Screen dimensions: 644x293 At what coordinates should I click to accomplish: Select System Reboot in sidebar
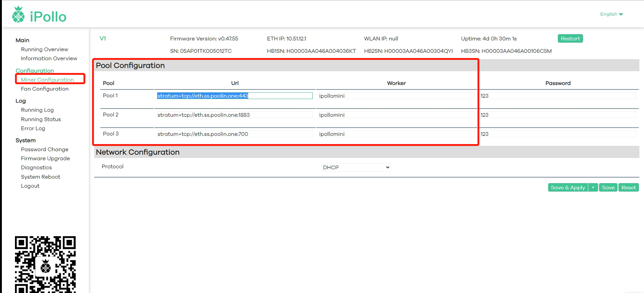(40, 177)
